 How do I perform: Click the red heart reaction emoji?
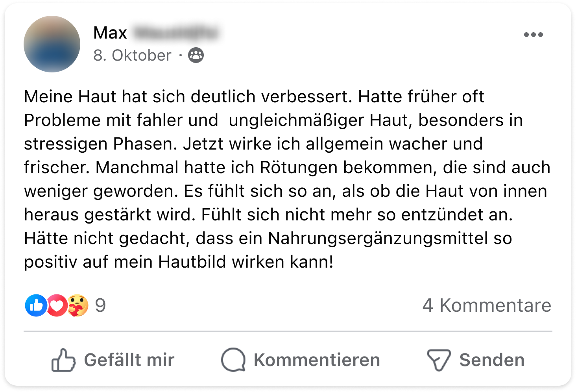click(57, 305)
